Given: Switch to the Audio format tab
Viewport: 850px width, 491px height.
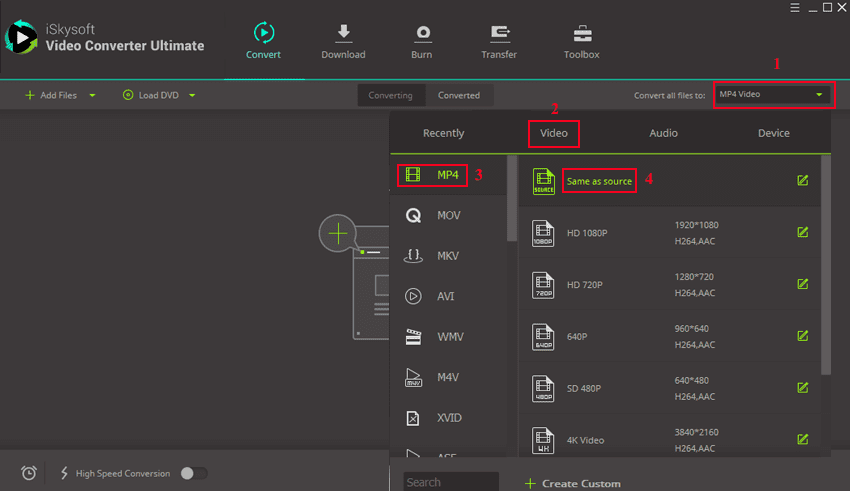Looking at the screenshot, I should click(663, 133).
